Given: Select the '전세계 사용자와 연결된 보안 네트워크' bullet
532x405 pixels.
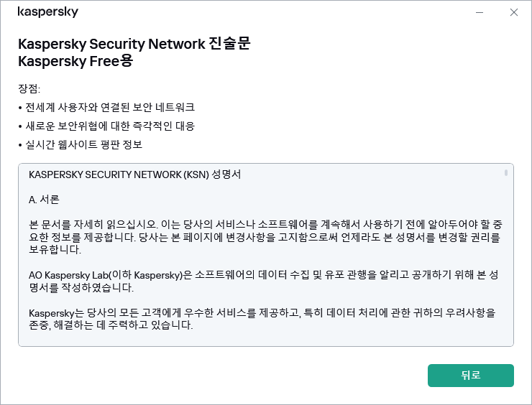Looking at the screenshot, I should click(109, 107).
